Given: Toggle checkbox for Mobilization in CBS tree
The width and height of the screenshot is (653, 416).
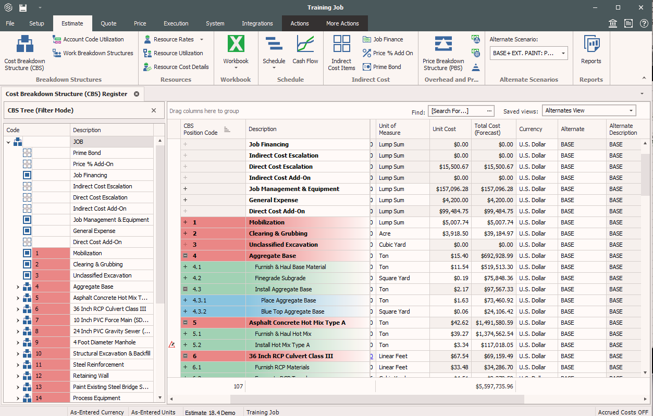Looking at the screenshot, I should [27, 253].
